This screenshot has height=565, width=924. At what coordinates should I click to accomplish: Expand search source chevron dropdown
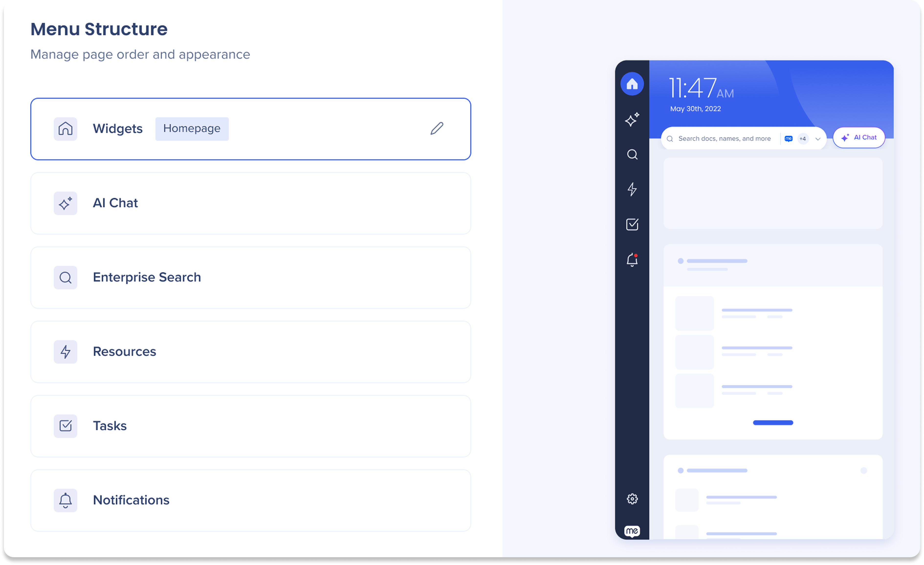tap(818, 139)
